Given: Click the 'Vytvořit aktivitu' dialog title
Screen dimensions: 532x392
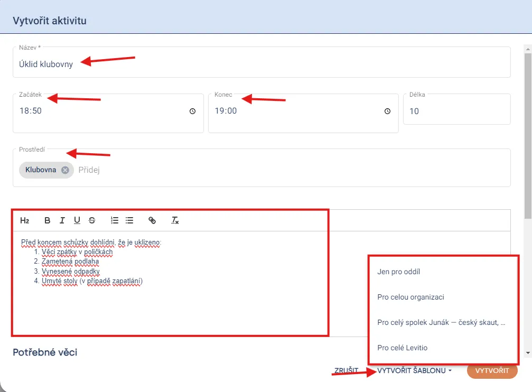Looking at the screenshot, I should tap(50, 21).
